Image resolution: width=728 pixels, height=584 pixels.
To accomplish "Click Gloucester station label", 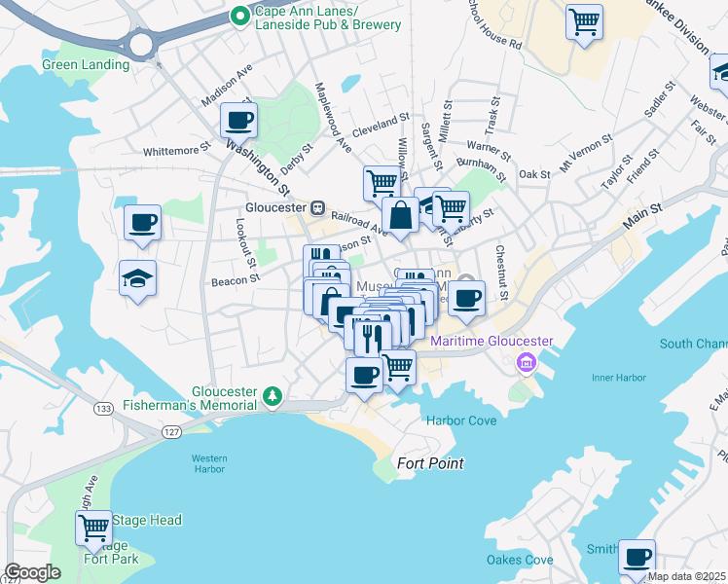I will coord(275,207).
